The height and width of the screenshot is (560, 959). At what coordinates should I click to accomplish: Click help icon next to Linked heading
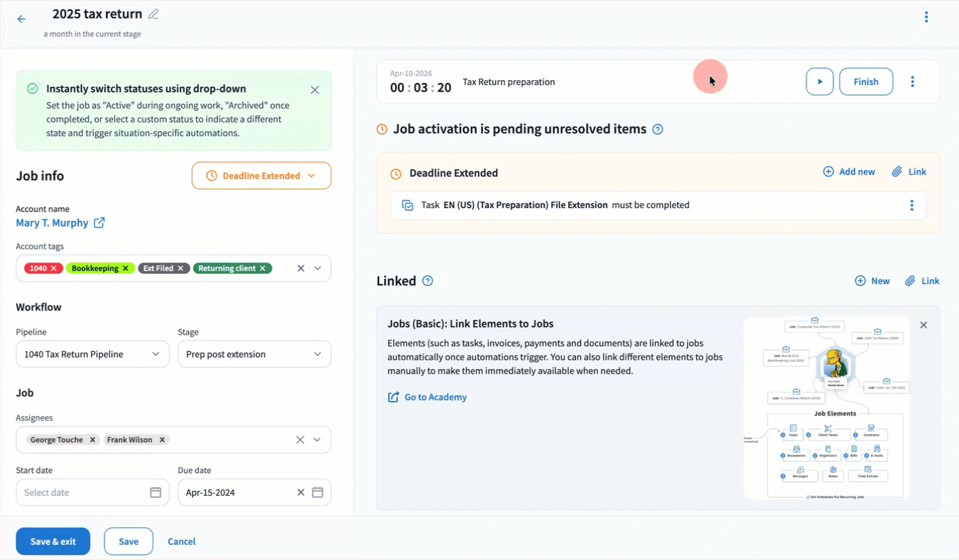428,281
